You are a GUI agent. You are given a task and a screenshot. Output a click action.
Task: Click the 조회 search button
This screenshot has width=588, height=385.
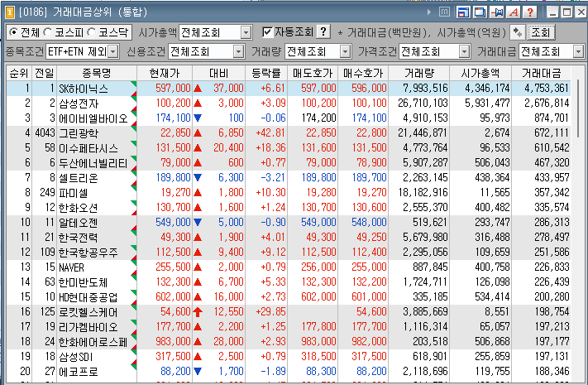click(540, 32)
